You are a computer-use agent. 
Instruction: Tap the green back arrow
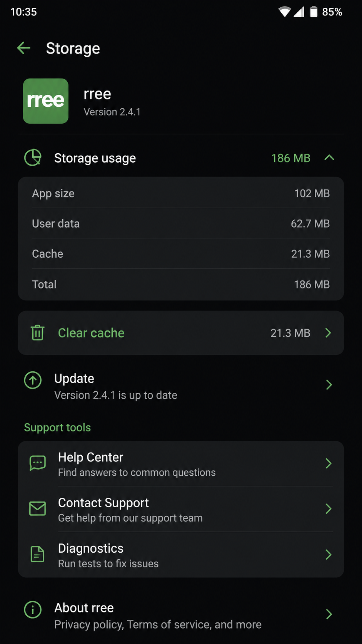pos(24,48)
